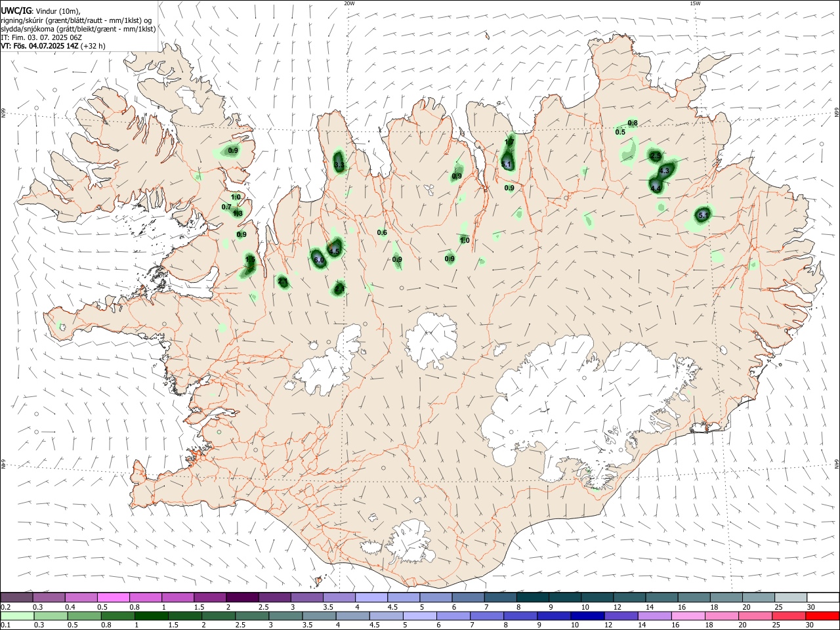Select the light lavender 4–4.5 snow swatch
840x630 pixels.
pos(370,597)
